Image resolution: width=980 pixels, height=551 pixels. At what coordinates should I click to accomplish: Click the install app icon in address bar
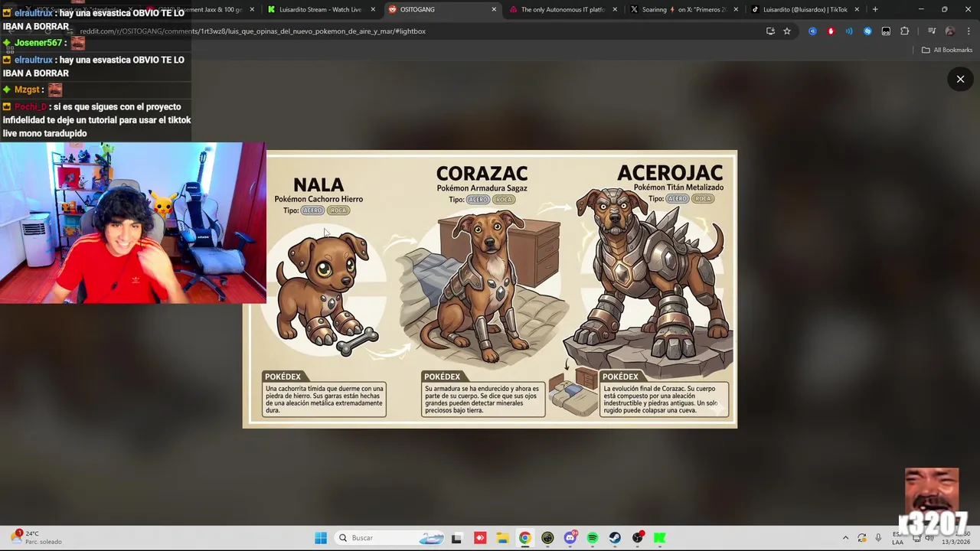[x=770, y=31]
